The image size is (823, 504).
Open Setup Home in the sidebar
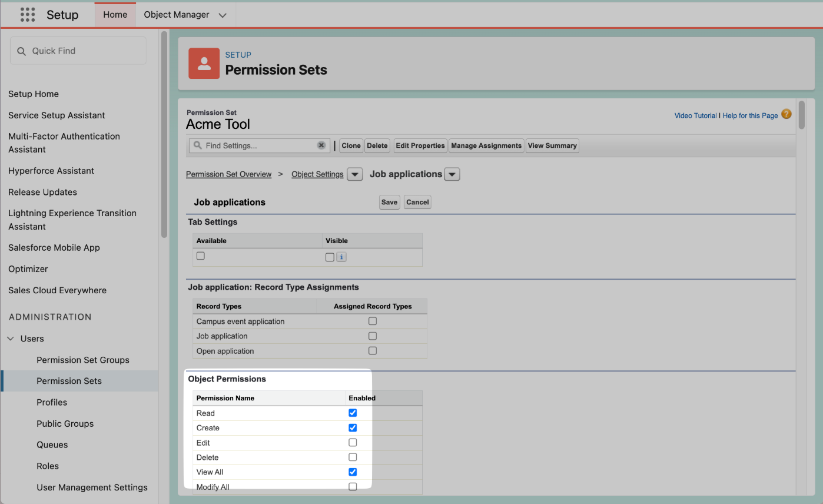point(34,94)
